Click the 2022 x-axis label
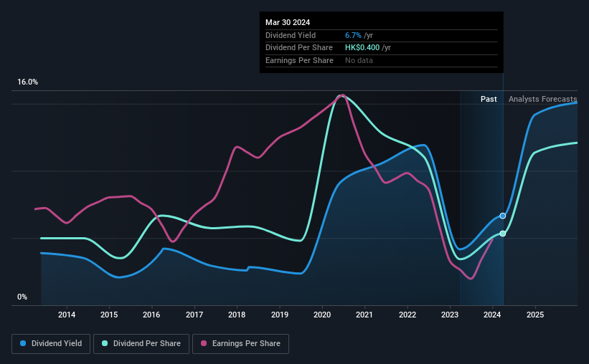The height and width of the screenshot is (364, 589). point(407,315)
